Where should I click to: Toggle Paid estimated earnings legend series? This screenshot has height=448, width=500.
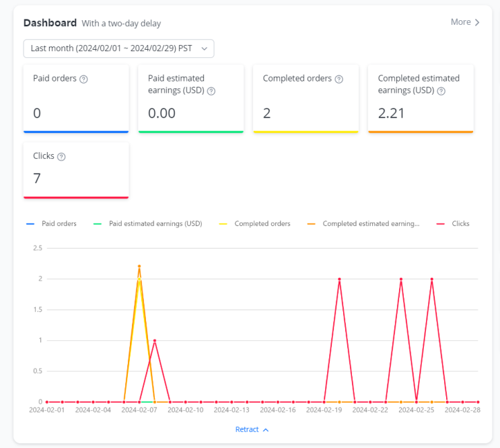pos(147,224)
